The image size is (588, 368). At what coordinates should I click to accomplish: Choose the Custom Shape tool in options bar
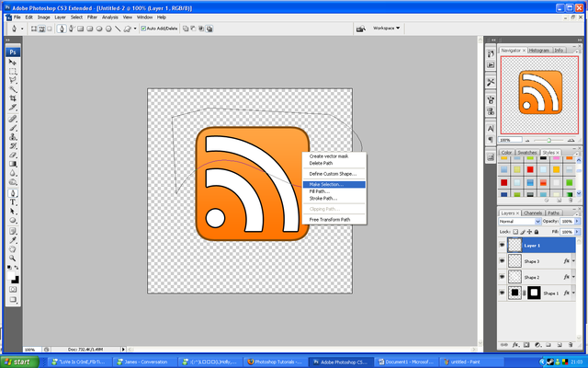(127, 29)
